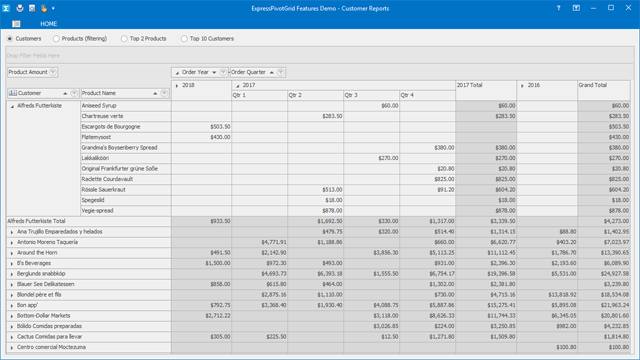Click the $13,818.92 cell for 2016
The image size is (640, 360).
point(547,295)
